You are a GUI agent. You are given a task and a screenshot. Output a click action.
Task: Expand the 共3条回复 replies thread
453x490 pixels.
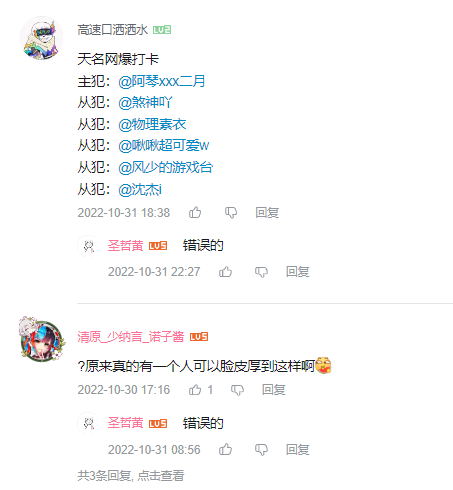click(131, 476)
